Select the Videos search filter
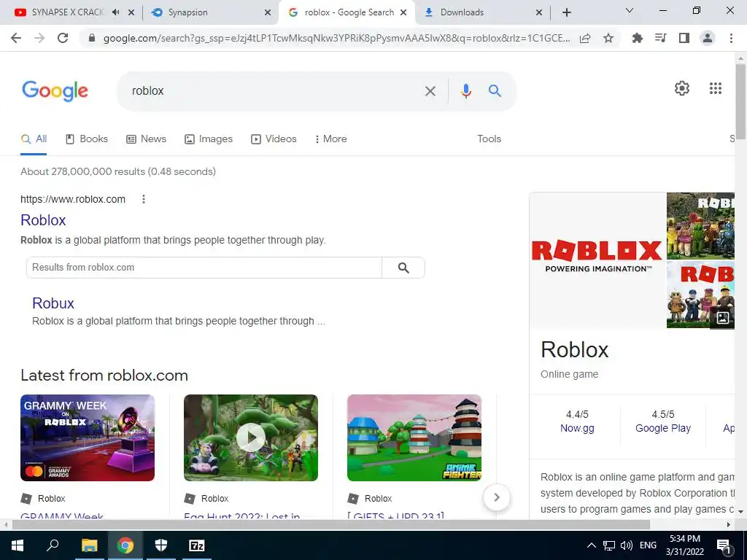The height and width of the screenshot is (560, 747). [274, 139]
